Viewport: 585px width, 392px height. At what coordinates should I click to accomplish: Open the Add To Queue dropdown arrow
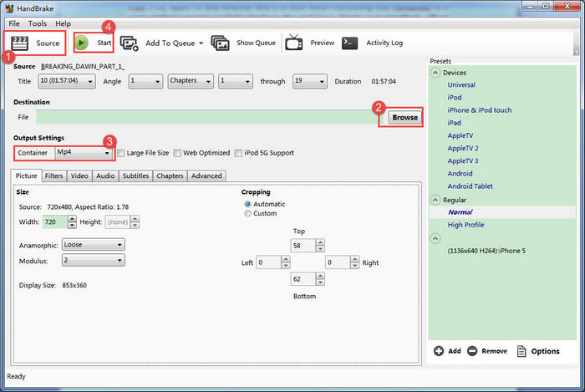click(x=201, y=43)
